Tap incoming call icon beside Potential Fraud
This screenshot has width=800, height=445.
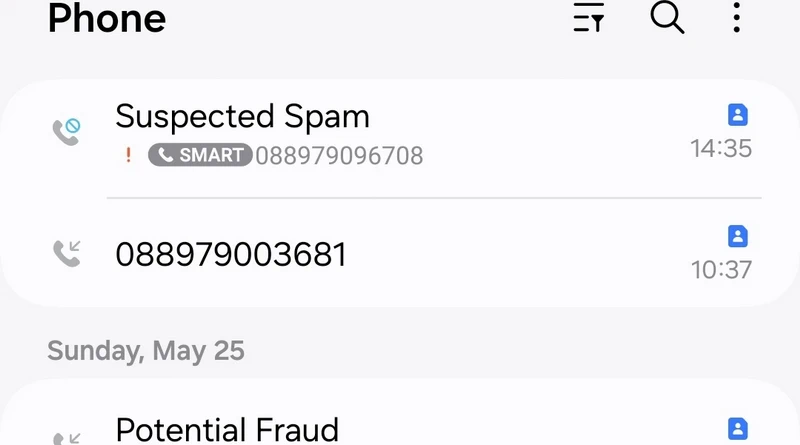point(67,438)
